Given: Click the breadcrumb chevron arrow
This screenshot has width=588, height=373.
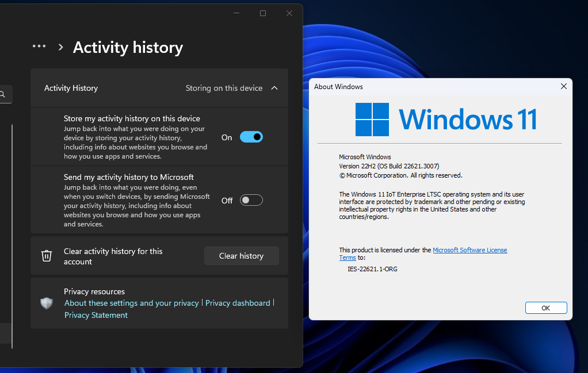Looking at the screenshot, I should 61,47.
